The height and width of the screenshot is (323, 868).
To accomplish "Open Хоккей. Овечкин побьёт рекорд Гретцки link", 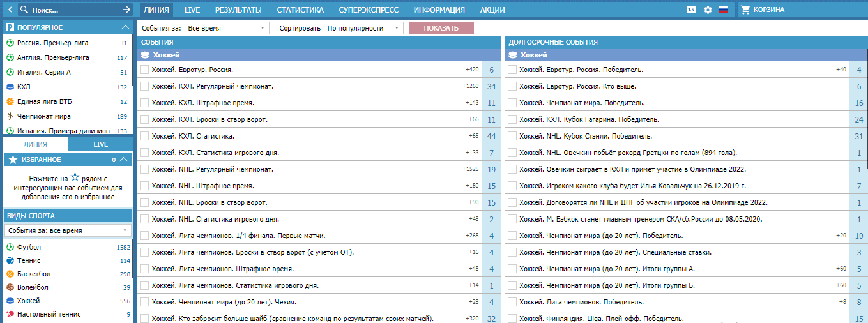I will [628, 153].
